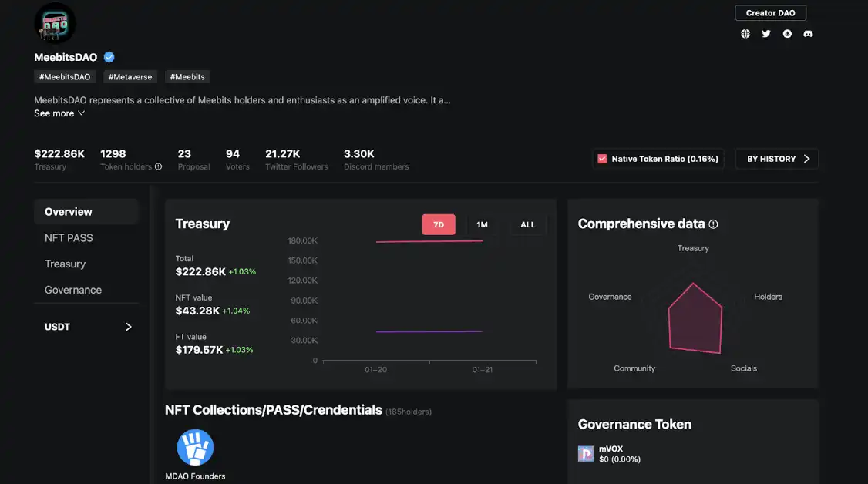Viewport: 868px width, 484px height.
Task: Click the blue verified badge
Action: coord(109,57)
